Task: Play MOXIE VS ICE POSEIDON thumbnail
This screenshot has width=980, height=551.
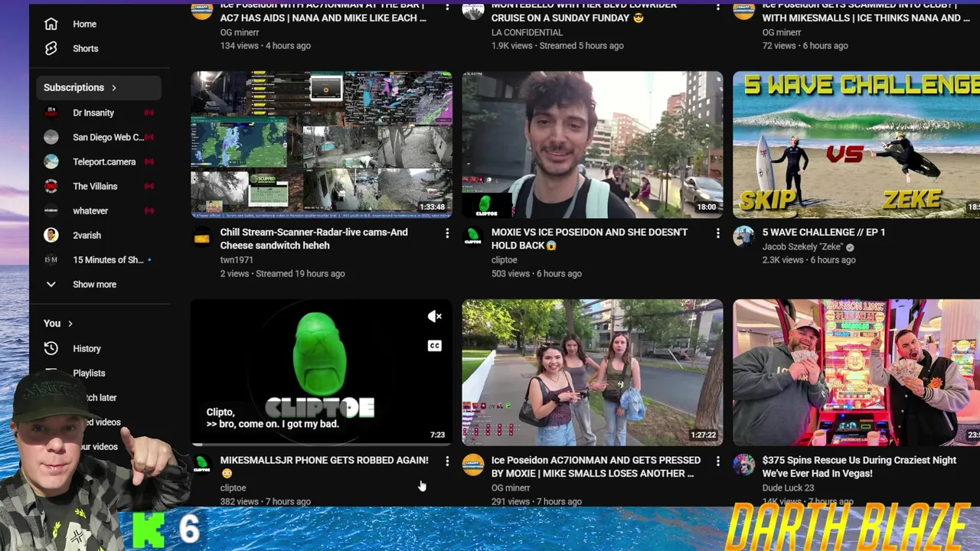Action: pos(593,145)
